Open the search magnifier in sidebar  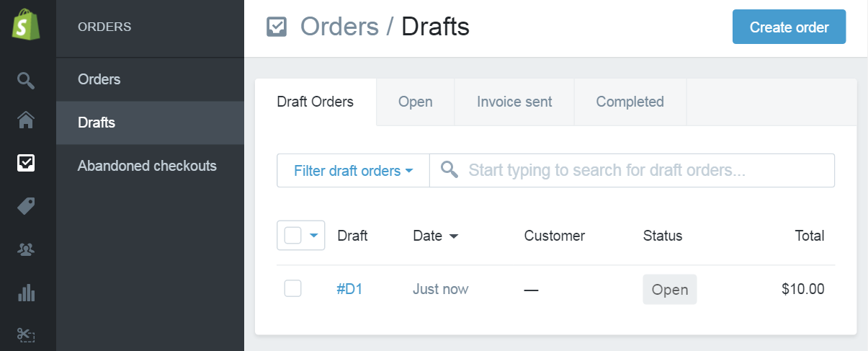click(26, 80)
